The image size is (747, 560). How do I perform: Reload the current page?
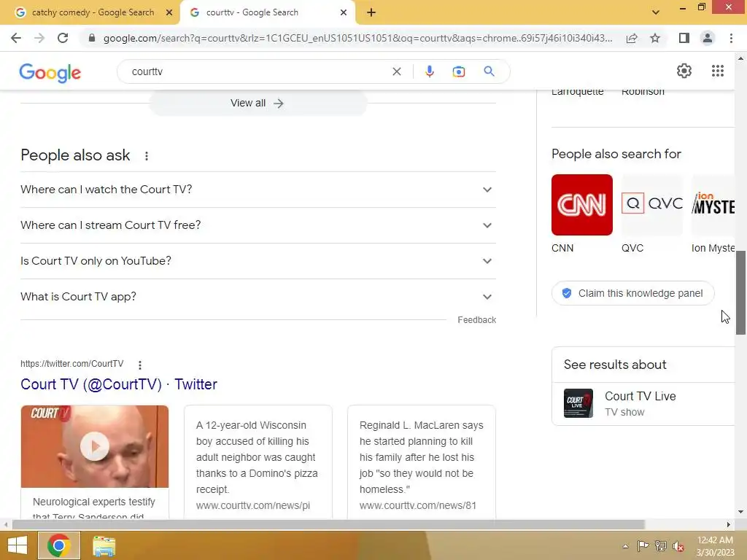click(x=63, y=38)
